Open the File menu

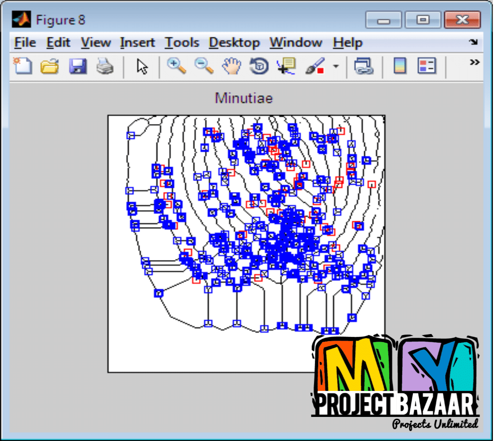(x=25, y=43)
